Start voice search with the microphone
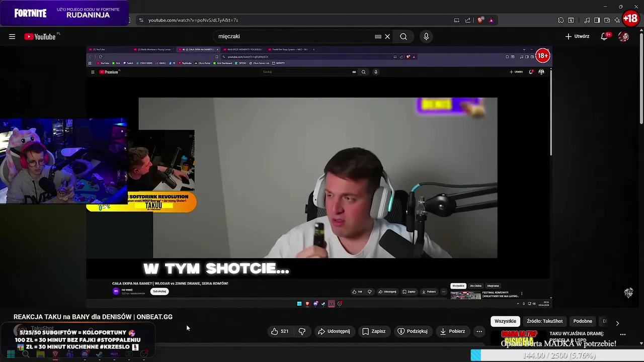 (x=426, y=36)
